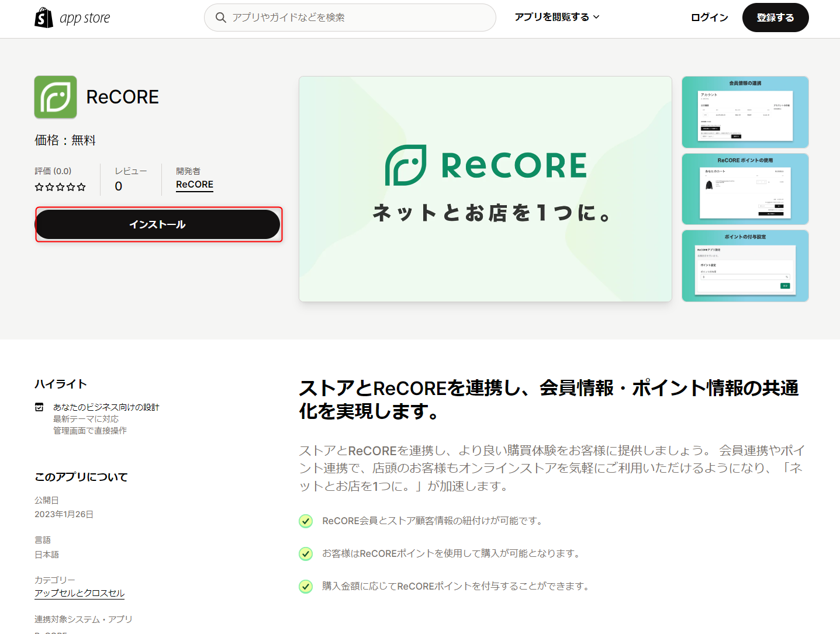The width and height of the screenshot is (840, 634).
Task: Click the 価格：無料 text
Action: point(65,140)
